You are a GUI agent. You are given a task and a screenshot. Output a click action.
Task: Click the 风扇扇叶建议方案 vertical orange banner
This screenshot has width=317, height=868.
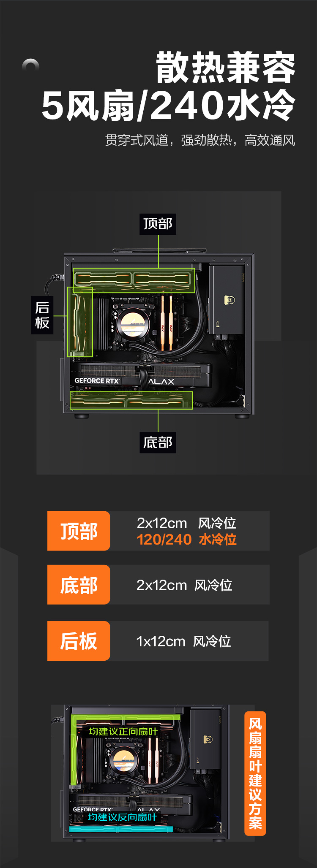click(255, 773)
